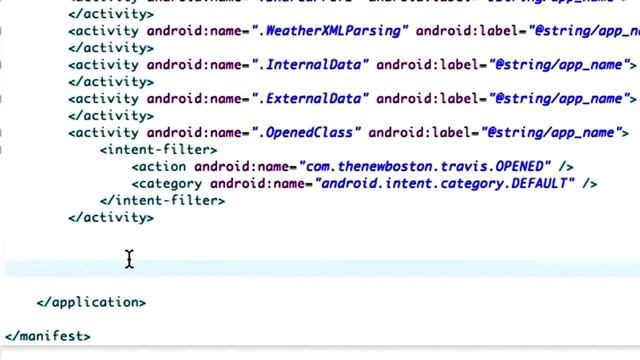Click android:name on the OpenedClass line
The height and width of the screenshot is (360, 640).
point(194,133)
